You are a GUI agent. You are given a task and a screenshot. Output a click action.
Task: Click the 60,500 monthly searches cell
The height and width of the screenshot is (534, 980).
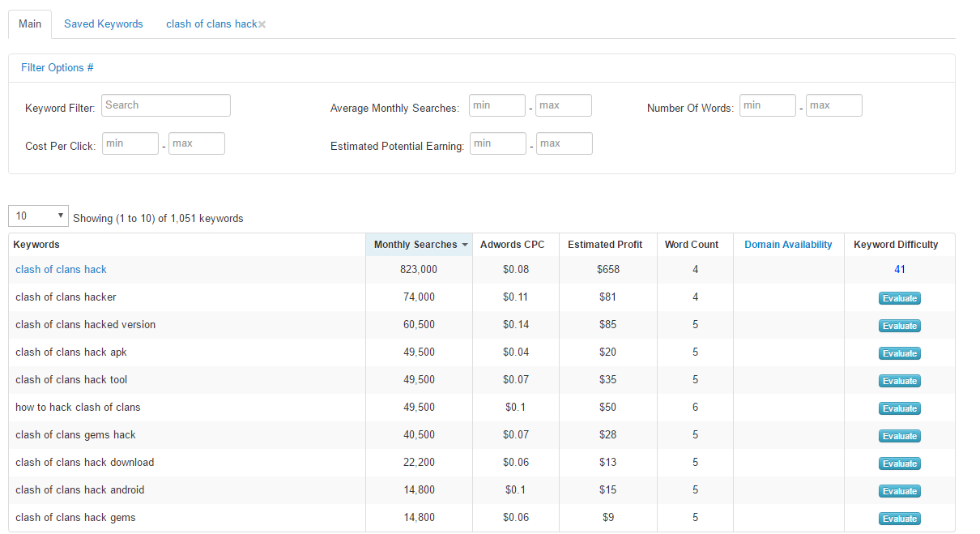[x=419, y=325]
